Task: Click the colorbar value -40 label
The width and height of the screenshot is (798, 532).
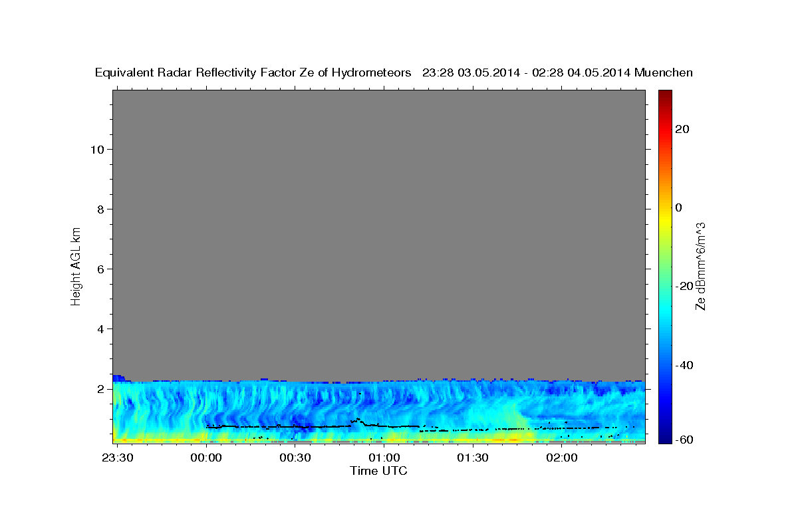Action: (x=684, y=365)
